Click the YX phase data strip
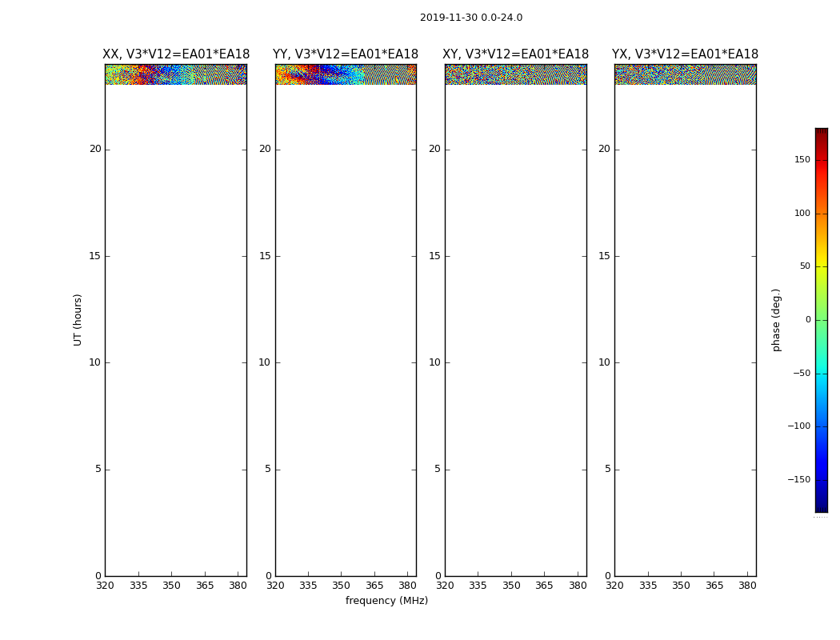 pos(685,74)
